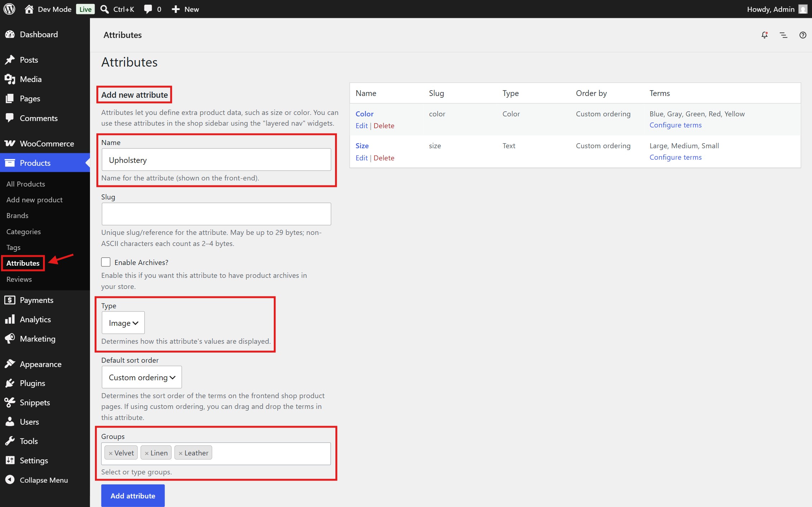Open Categories submenu item

(x=24, y=232)
